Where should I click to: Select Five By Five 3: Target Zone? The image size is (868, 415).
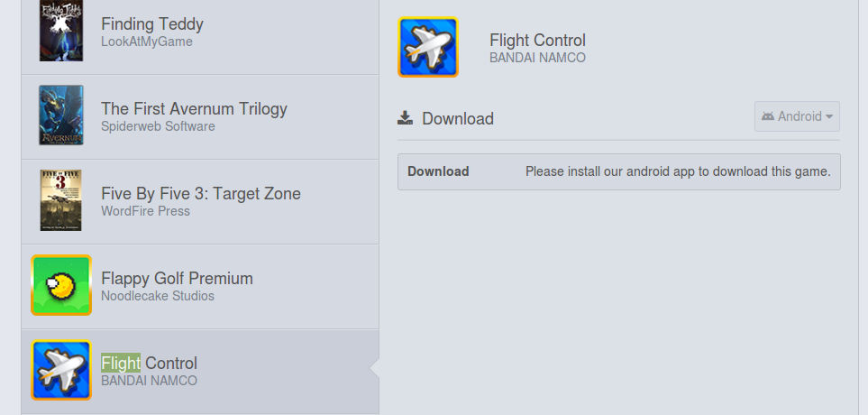pos(200,202)
